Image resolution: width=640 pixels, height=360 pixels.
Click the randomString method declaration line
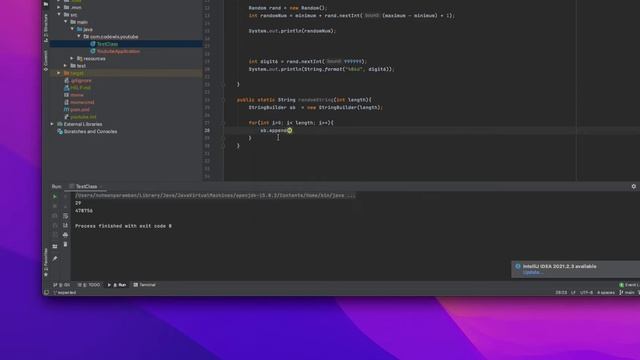click(304, 100)
